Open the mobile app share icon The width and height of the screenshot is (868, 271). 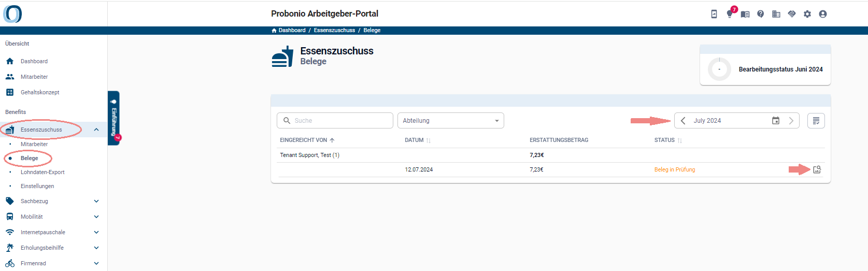click(x=714, y=14)
